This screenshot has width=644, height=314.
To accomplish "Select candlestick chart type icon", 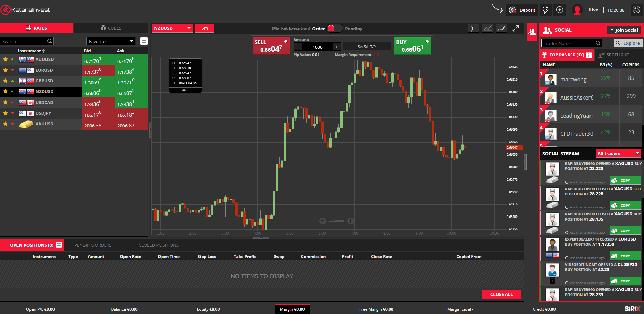I will click(473, 28).
